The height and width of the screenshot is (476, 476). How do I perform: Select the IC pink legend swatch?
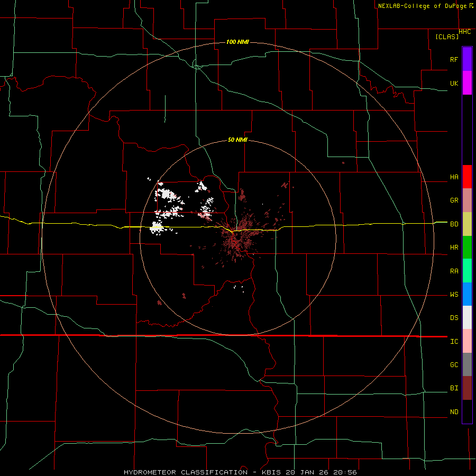pyautogui.click(x=467, y=341)
